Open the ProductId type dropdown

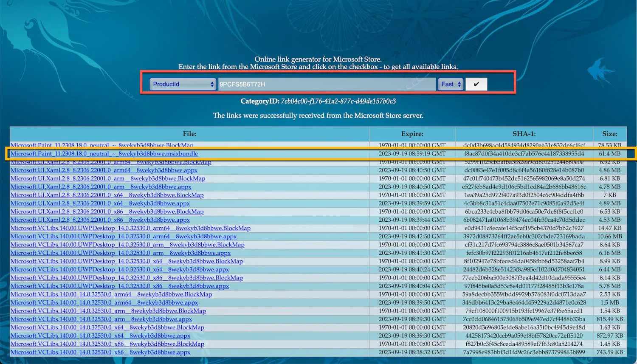[x=183, y=84]
